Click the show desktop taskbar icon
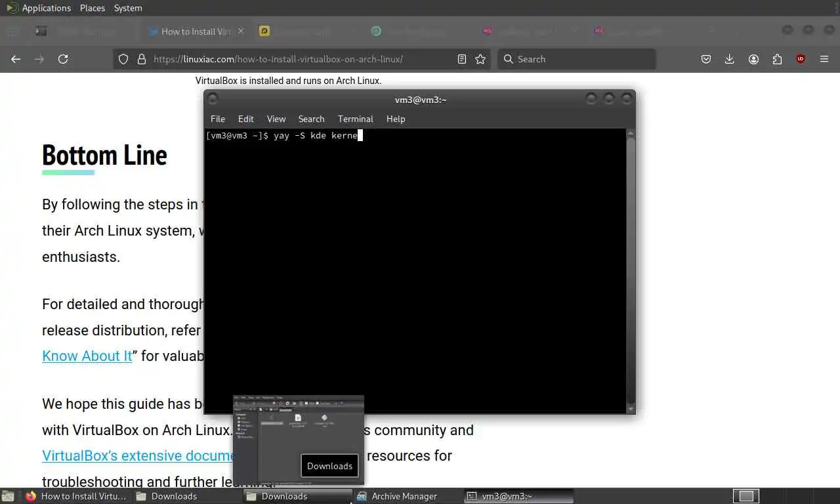The image size is (840, 504). click(x=7, y=496)
